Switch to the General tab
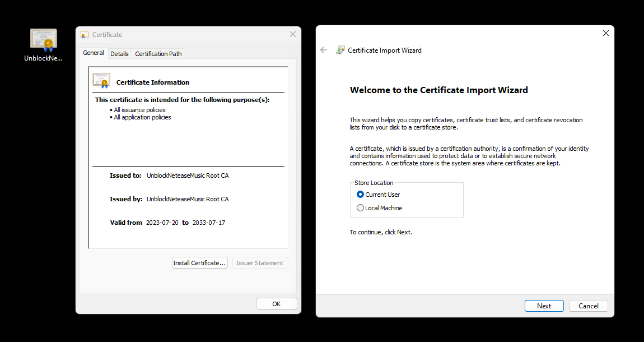This screenshot has height=342, width=644. click(94, 53)
